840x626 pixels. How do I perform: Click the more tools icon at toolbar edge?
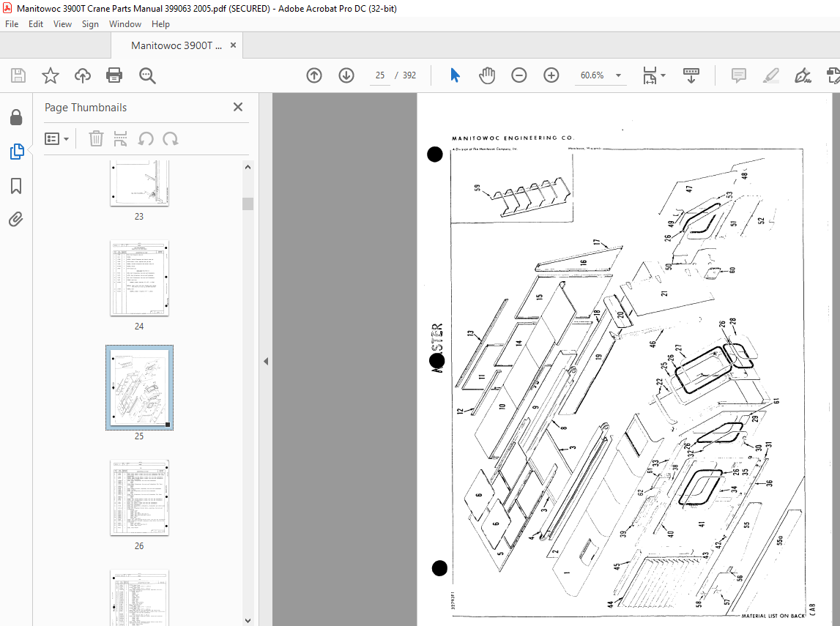pyautogui.click(x=833, y=75)
